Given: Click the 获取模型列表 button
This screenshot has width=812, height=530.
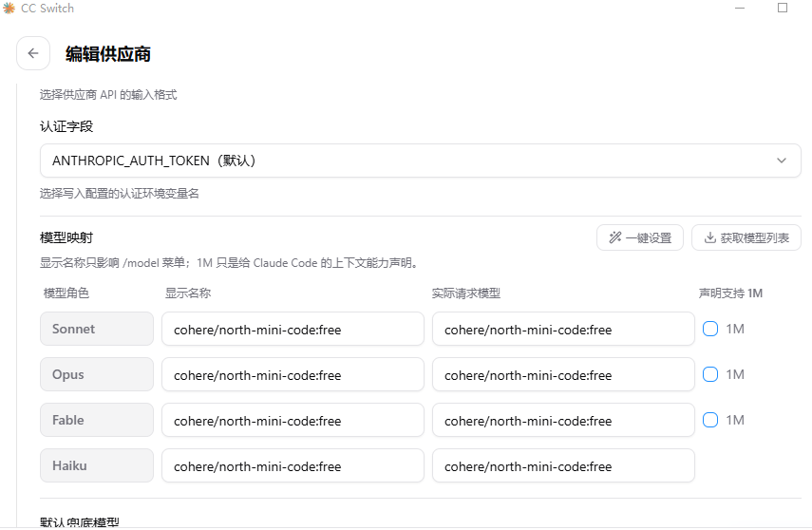Looking at the screenshot, I should click(x=746, y=237).
